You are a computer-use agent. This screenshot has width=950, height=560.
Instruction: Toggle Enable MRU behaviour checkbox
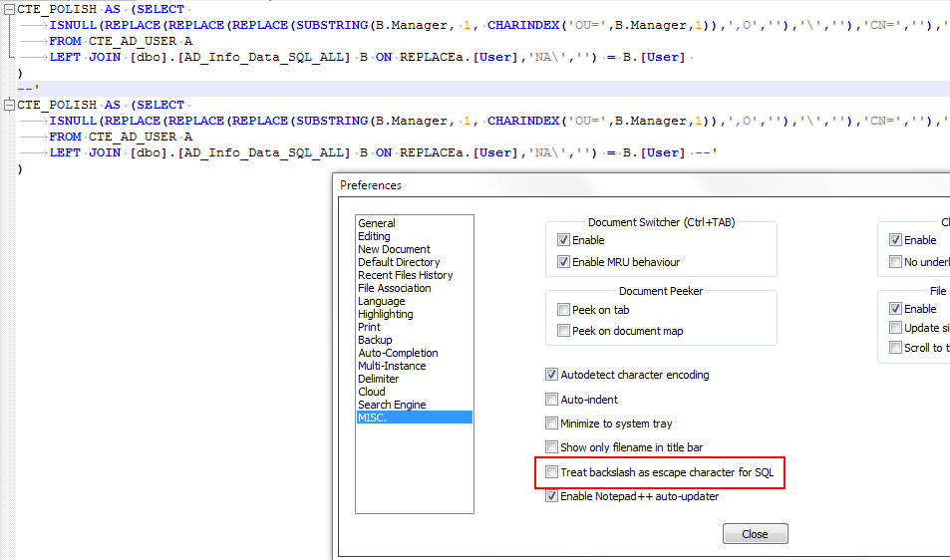coord(563,261)
